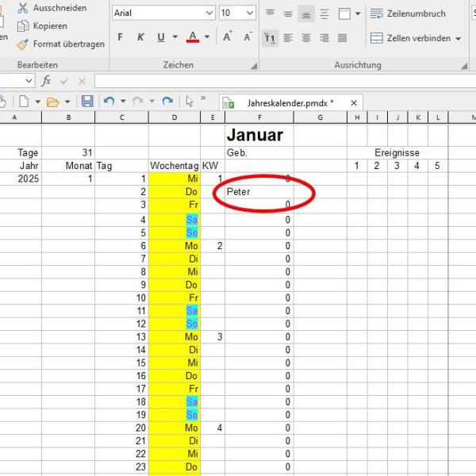
Task: Click the function fx icon in formula bar
Action: (x=47, y=81)
